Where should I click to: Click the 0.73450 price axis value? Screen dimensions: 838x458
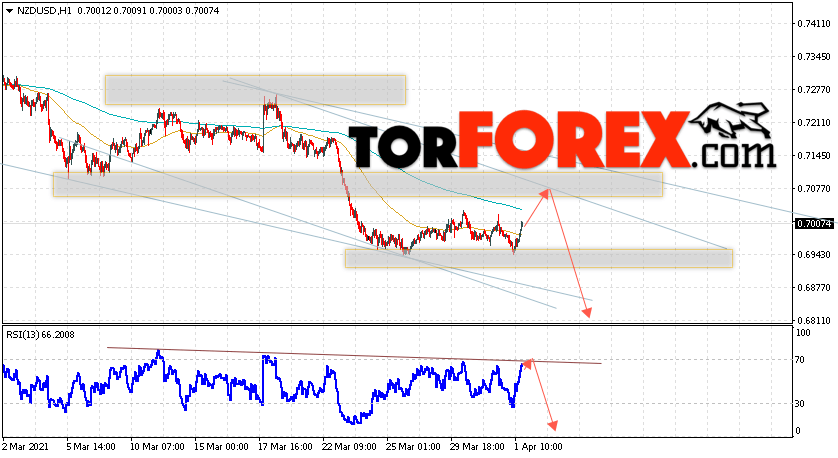point(814,57)
